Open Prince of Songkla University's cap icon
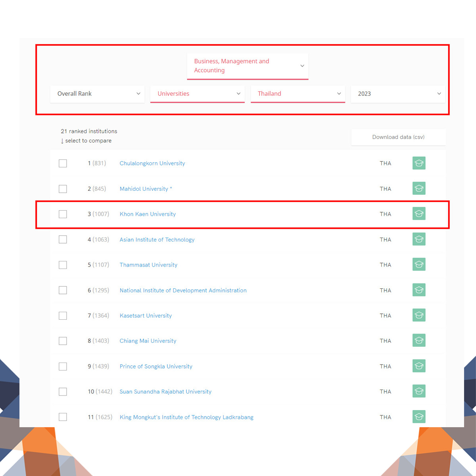Screen dimensions: 476x476 click(x=419, y=366)
